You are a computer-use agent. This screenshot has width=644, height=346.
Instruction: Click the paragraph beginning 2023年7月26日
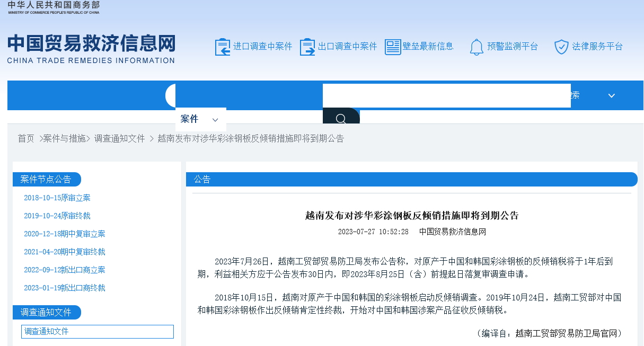click(405, 268)
